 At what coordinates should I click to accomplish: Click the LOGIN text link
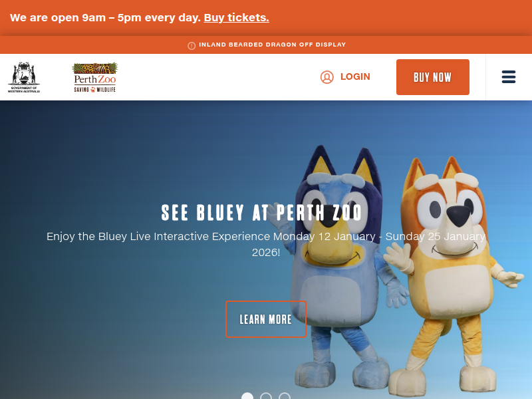click(x=355, y=76)
